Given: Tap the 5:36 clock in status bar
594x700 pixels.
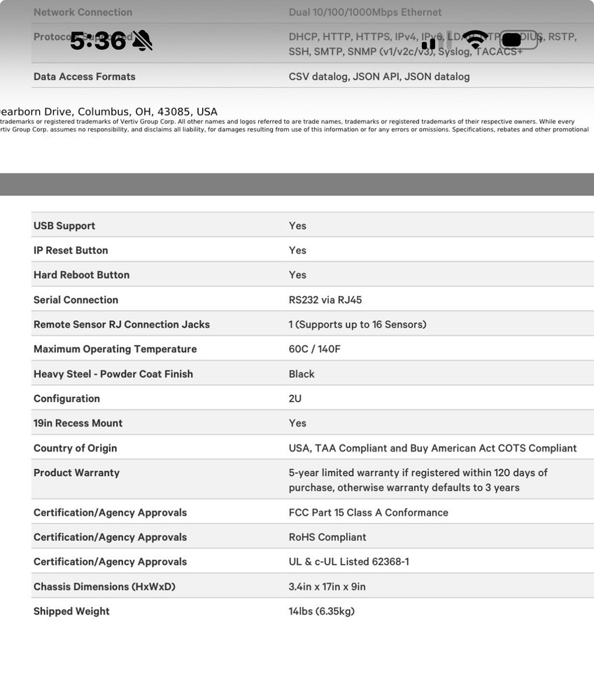Looking at the screenshot, I should click(98, 41).
